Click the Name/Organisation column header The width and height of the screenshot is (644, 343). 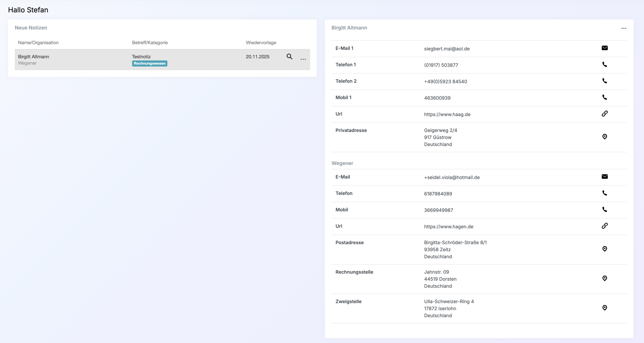coord(38,43)
